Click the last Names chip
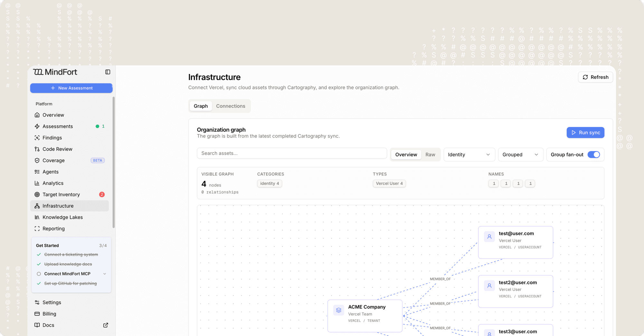The width and height of the screenshot is (644, 336). (530, 184)
